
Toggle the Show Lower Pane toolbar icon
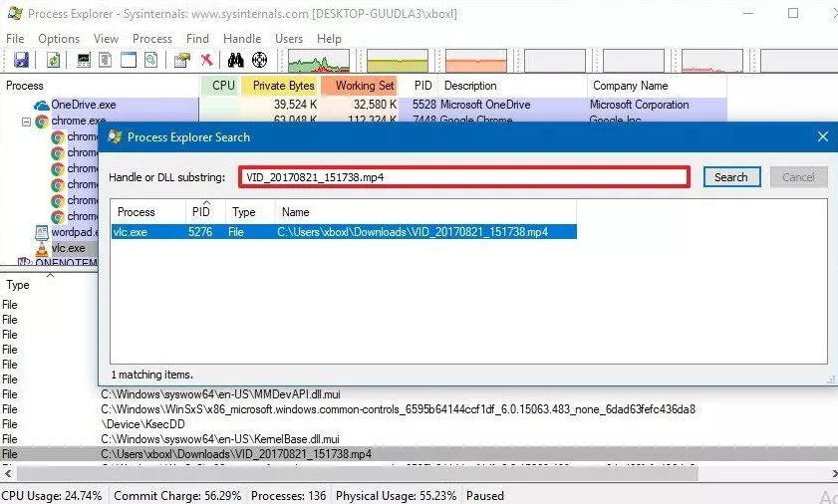point(129,60)
